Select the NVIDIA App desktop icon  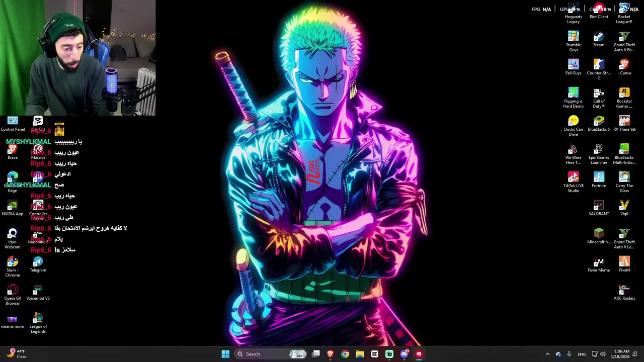click(13, 208)
